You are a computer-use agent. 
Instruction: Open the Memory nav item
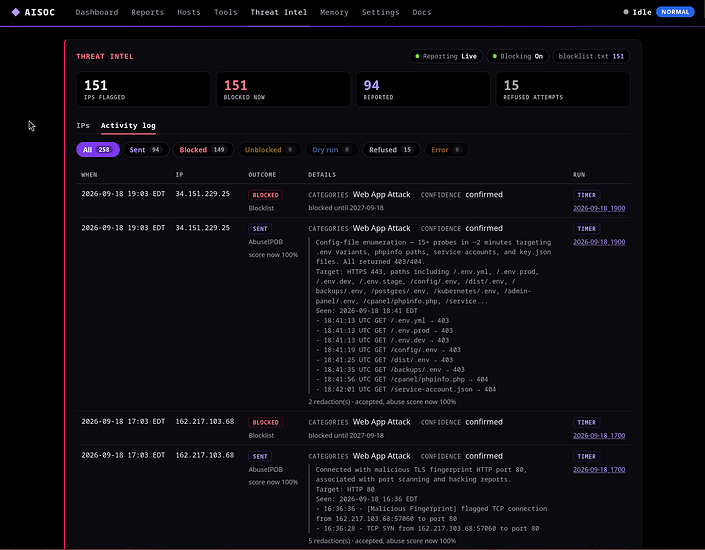click(x=334, y=12)
